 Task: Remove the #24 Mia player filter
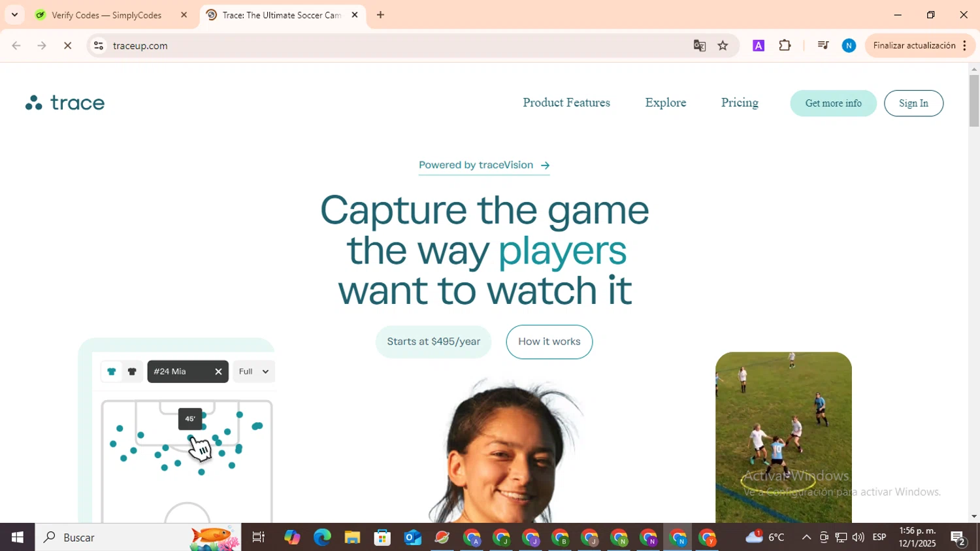(218, 372)
